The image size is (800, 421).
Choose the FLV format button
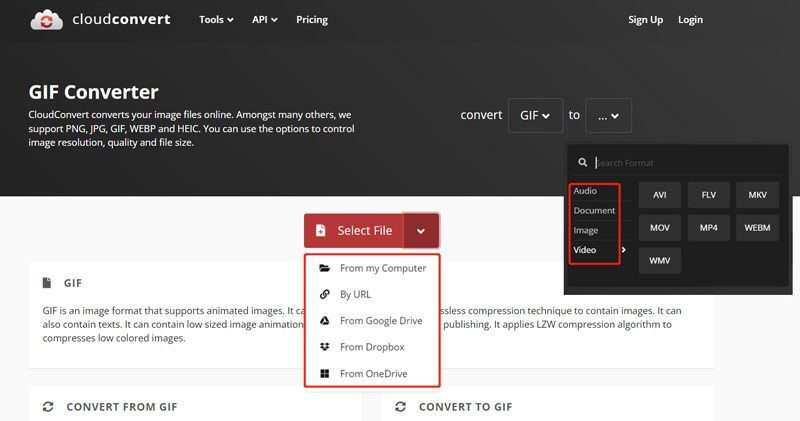[x=709, y=195]
